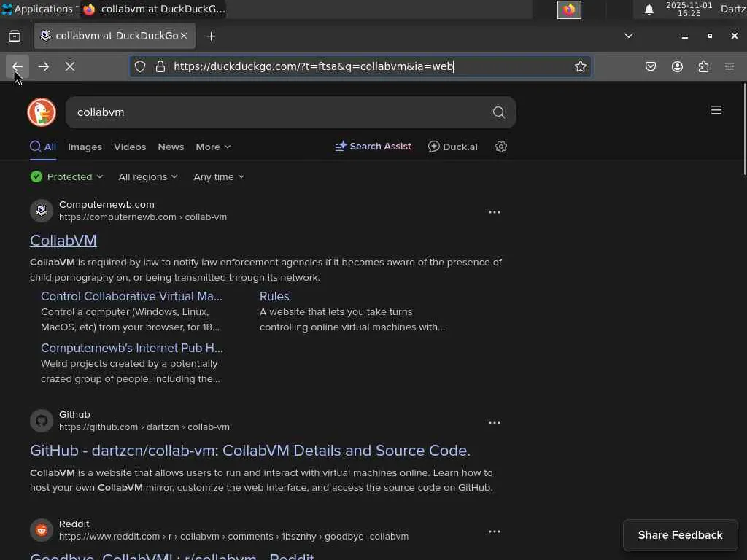Open options dots for Github result
The width and height of the screenshot is (747, 560).
(x=495, y=422)
